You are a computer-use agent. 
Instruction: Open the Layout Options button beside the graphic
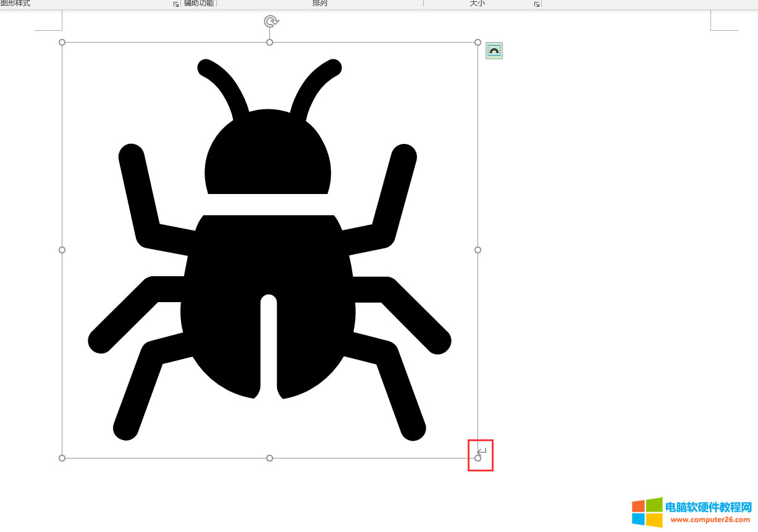click(x=494, y=51)
